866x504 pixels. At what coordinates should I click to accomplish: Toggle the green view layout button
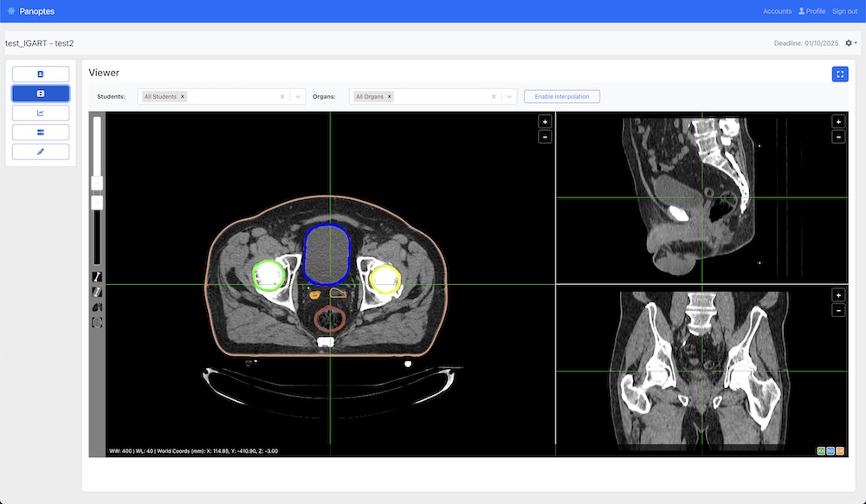[x=820, y=451]
